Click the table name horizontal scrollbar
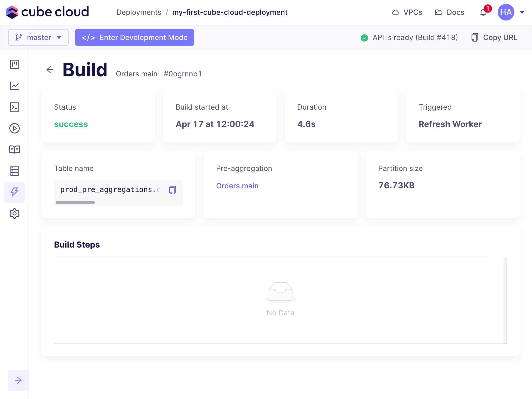The width and height of the screenshot is (532, 399). [75, 203]
